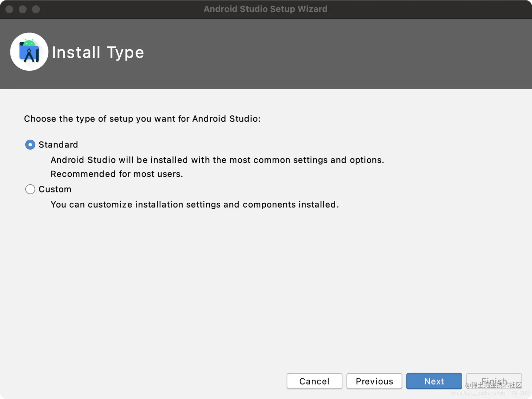
Task: Click the blog.csdn.net URL watermark
Action: coord(490,393)
